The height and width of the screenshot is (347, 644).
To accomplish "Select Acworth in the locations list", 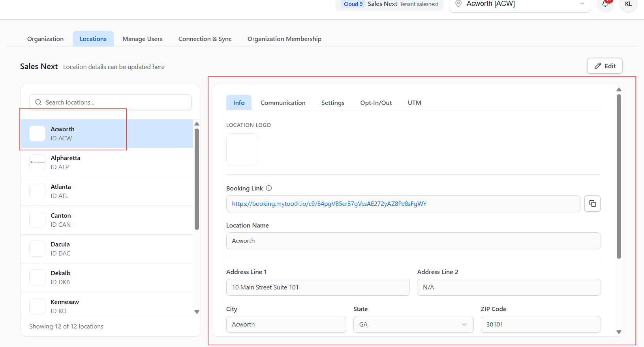I will (107, 134).
